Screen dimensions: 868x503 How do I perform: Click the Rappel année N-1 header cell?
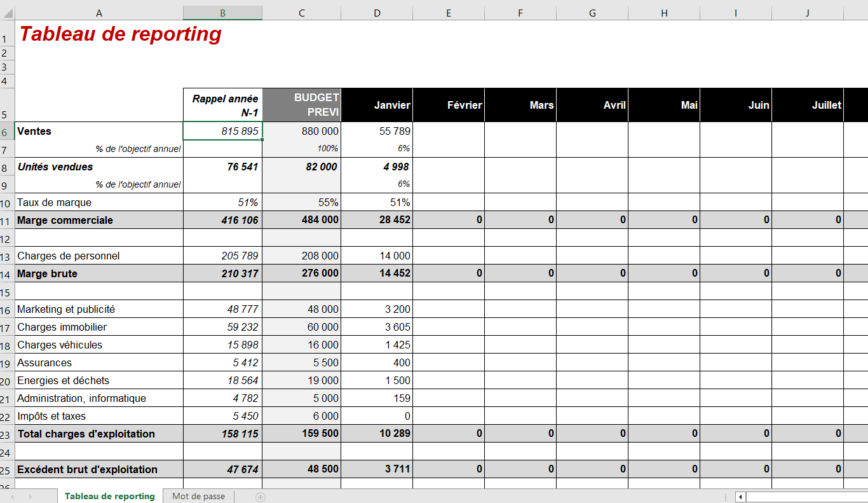pos(223,105)
